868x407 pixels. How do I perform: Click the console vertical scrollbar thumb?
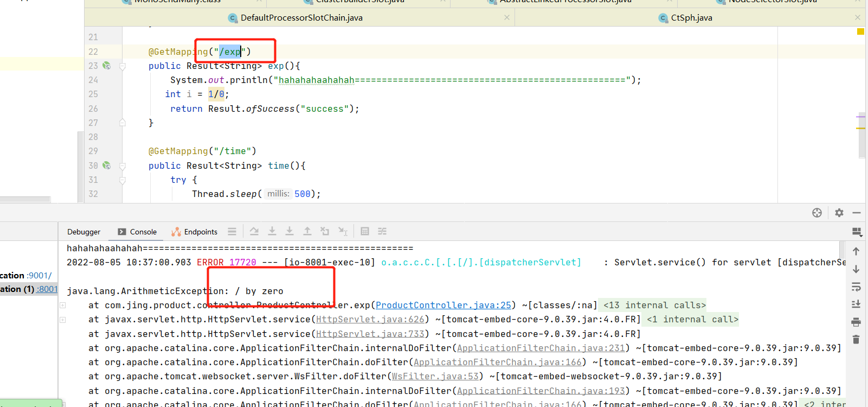coord(842,250)
